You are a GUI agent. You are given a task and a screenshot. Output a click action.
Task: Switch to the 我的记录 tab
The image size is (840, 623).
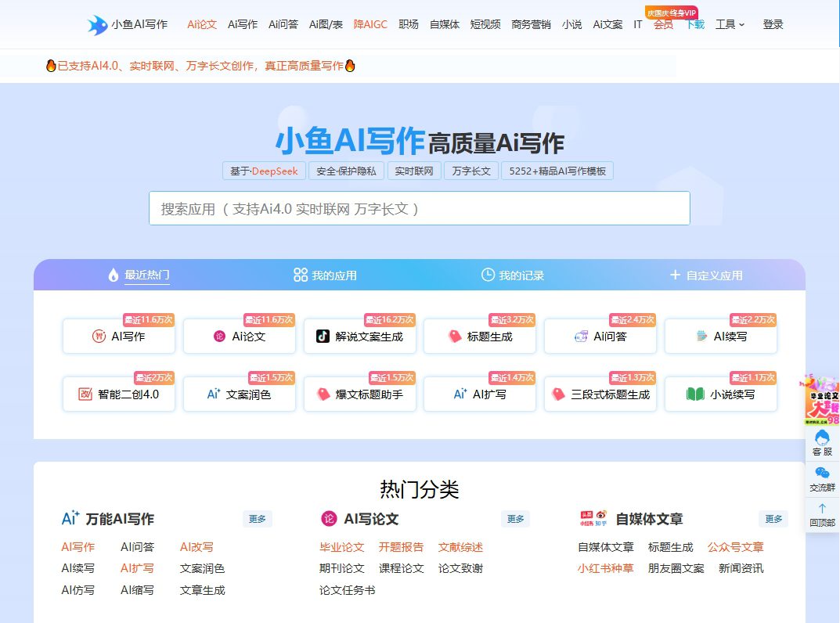pyautogui.click(x=516, y=275)
